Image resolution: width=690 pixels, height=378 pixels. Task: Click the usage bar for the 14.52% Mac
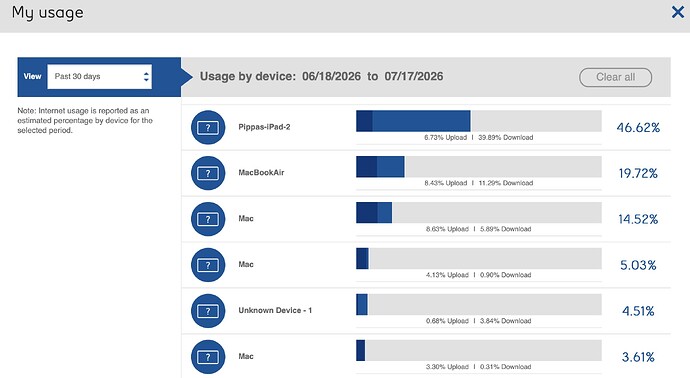479,213
